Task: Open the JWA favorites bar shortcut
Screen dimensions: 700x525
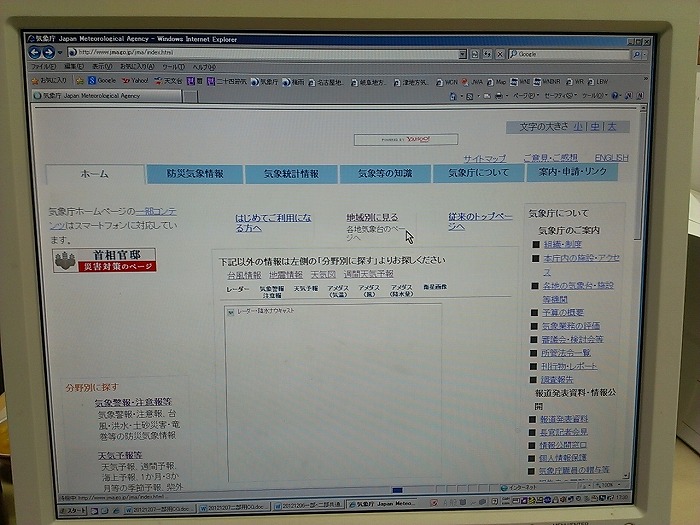Action: [472, 82]
